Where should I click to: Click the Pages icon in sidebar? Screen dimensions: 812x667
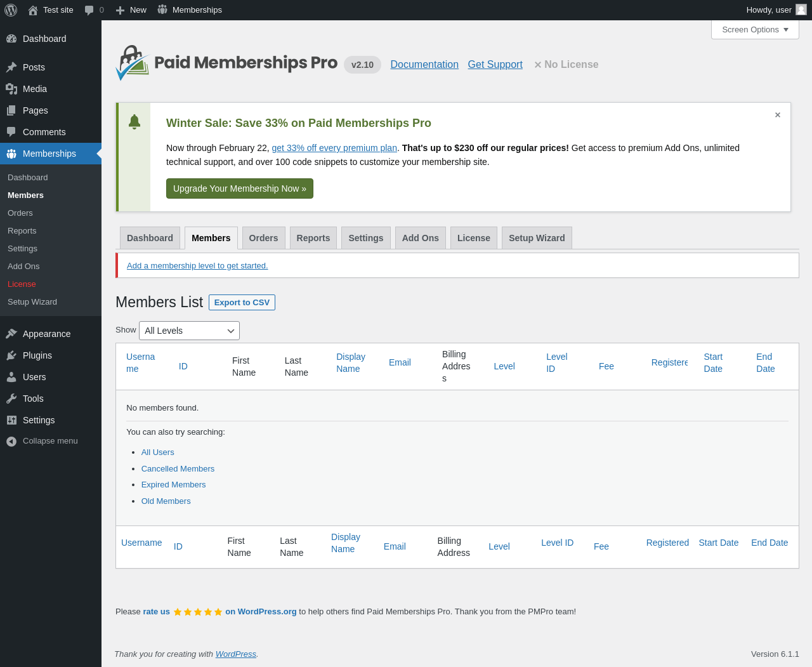[11, 110]
